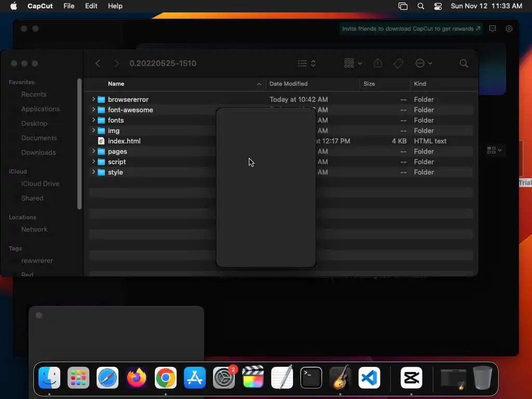Viewport: 532px width, 399px height.
Task: Launch GarageBand from the dock
Action: pyautogui.click(x=340, y=377)
